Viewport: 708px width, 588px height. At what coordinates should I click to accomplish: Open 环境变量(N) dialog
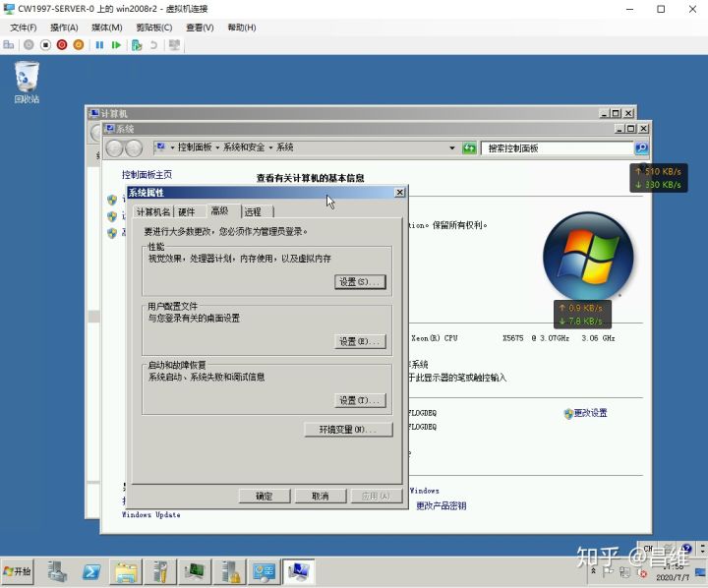(348, 430)
